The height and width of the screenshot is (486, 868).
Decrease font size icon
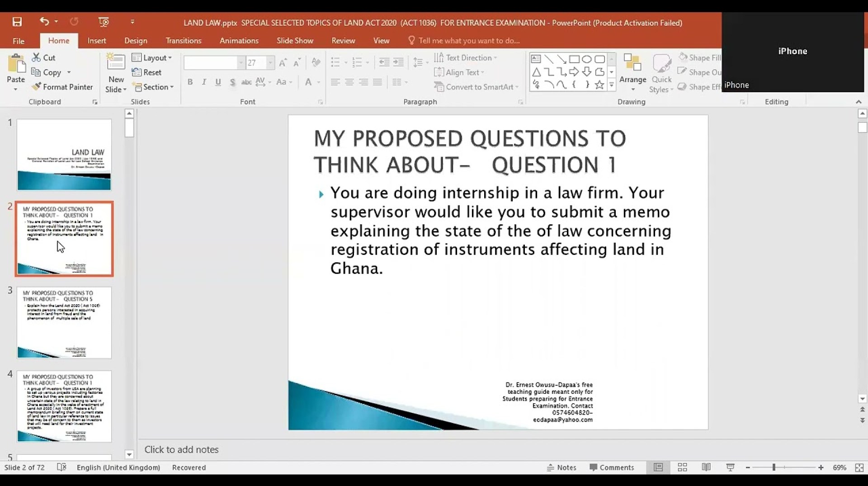(297, 63)
